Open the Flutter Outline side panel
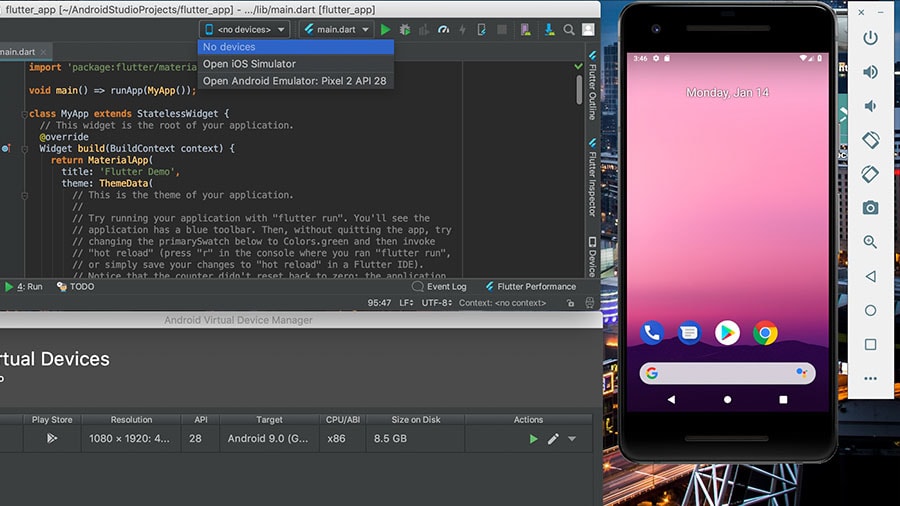900x506 pixels. pyautogui.click(x=592, y=85)
